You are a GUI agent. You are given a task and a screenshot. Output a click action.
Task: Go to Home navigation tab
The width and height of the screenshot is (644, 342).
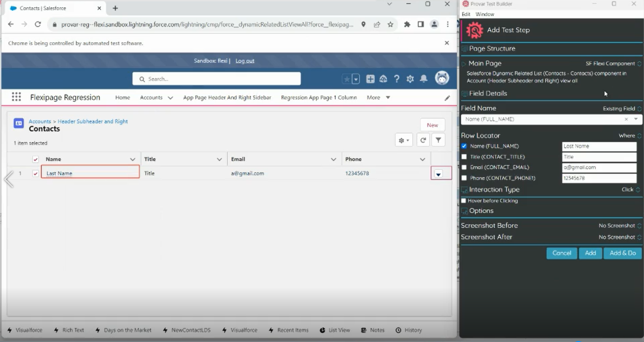tap(123, 98)
